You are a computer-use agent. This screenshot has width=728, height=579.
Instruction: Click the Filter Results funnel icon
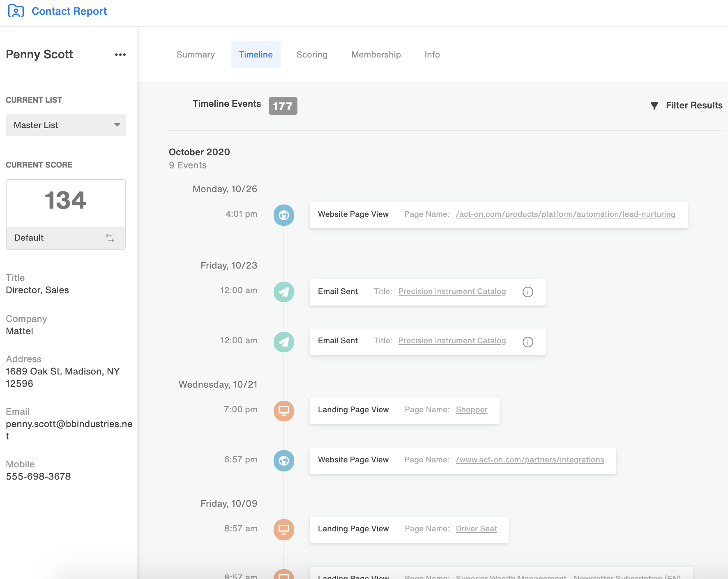(x=654, y=106)
